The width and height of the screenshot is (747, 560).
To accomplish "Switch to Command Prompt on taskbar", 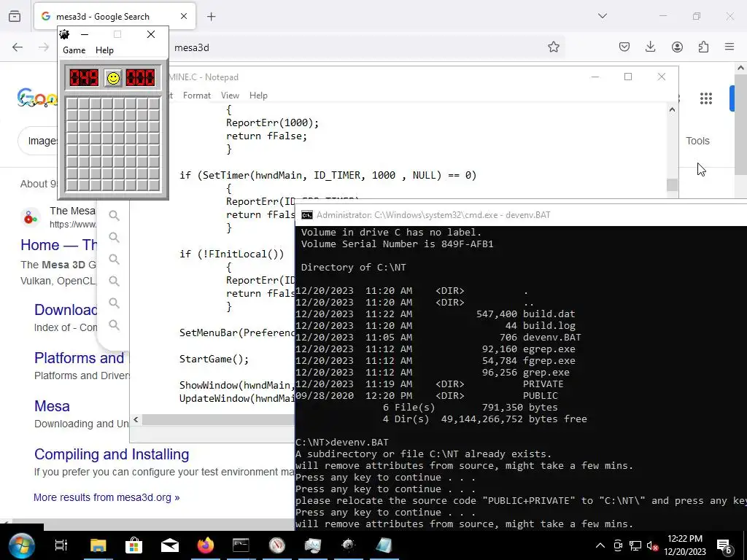I will pos(241,545).
